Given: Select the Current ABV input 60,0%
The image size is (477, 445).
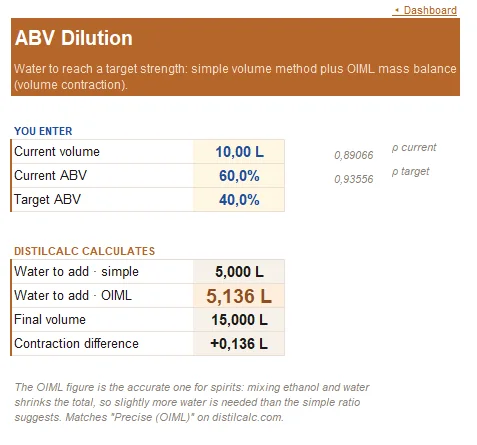Looking at the screenshot, I should (239, 176).
